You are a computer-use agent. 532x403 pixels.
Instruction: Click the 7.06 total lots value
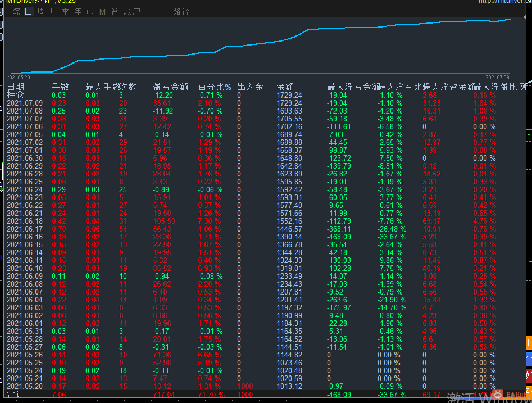pyautogui.click(x=59, y=395)
